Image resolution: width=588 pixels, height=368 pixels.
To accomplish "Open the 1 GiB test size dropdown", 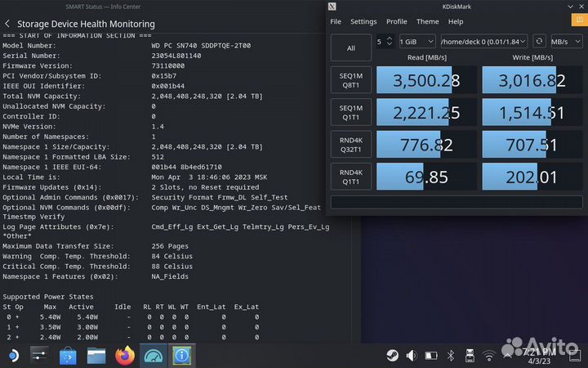I will (417, 42).
